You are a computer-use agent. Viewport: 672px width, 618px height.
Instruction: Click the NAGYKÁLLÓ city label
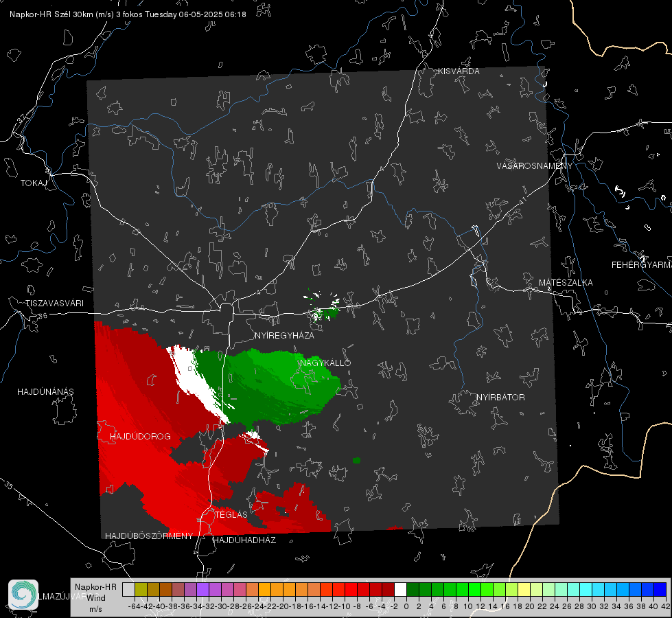[325, 363]
